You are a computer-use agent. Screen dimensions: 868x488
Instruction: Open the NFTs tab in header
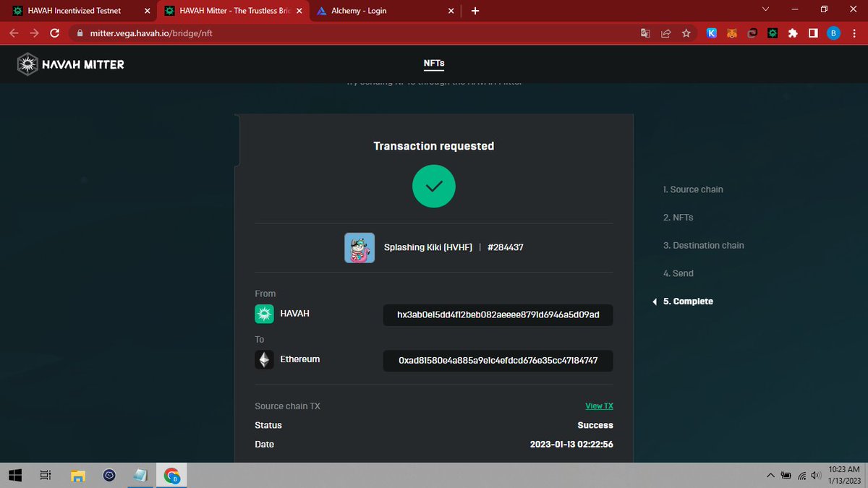[x=434, y=64]
